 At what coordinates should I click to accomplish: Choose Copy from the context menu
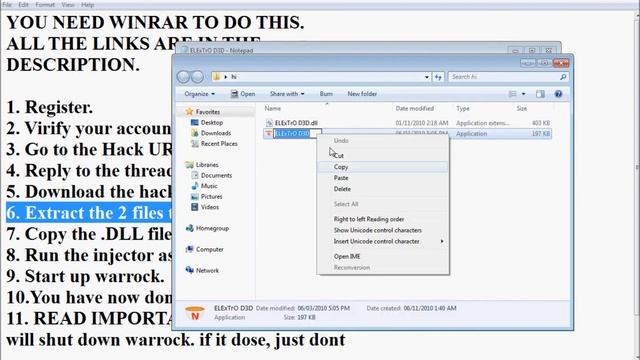tap(383, 167)
